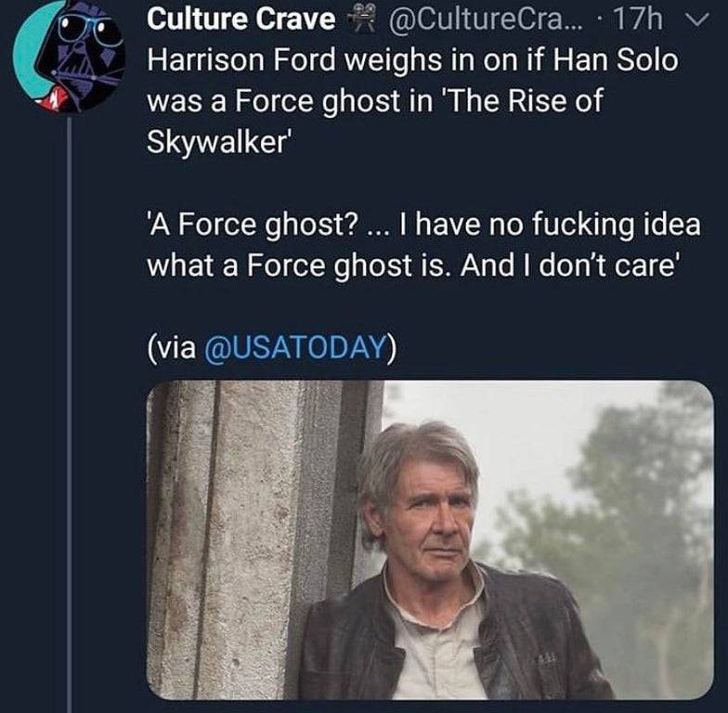
Task: Open the attached Han Solo photo
Action: coord(430,540)
